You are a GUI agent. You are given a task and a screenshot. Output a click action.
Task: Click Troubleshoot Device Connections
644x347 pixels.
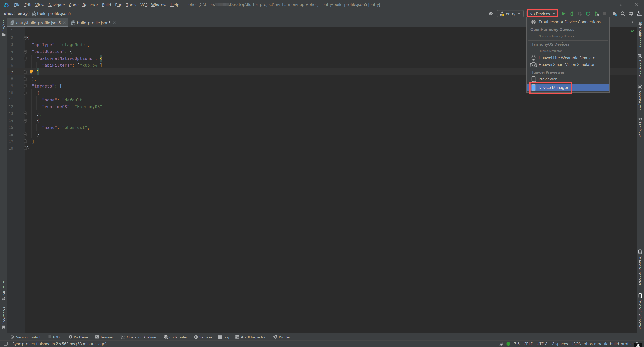coord(569,22)
